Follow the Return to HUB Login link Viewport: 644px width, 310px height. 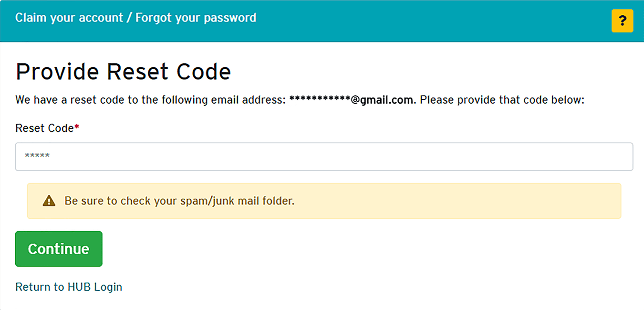click(69, 287)
